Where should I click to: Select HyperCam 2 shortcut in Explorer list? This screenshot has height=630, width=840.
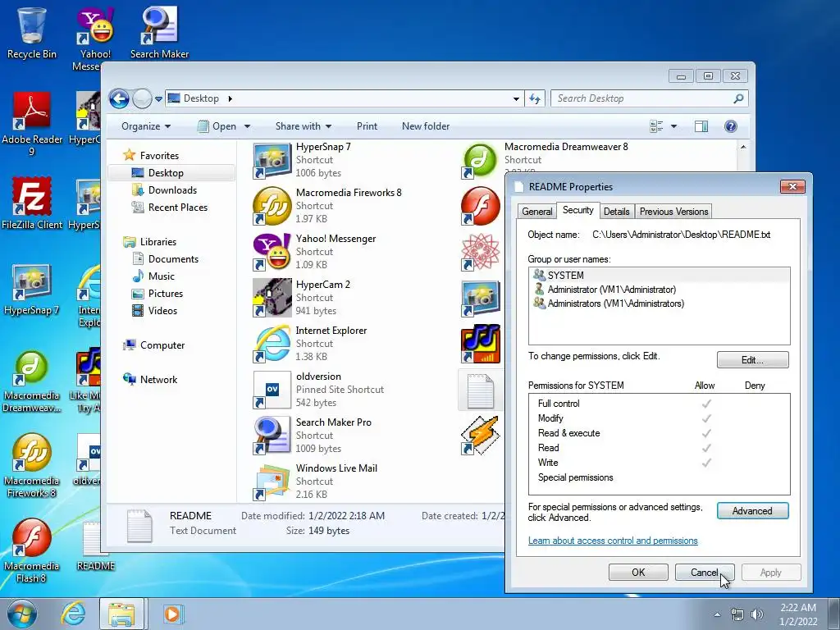pos(302,297)
